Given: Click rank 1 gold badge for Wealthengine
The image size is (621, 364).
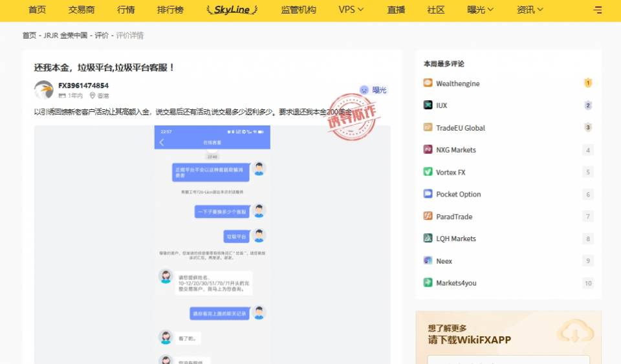Looking at the screenshot, I should pos(588,83).
